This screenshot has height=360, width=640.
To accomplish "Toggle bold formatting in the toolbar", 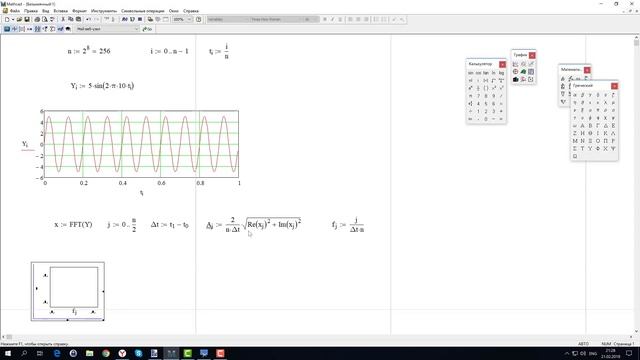I will (x=325, y=19).
